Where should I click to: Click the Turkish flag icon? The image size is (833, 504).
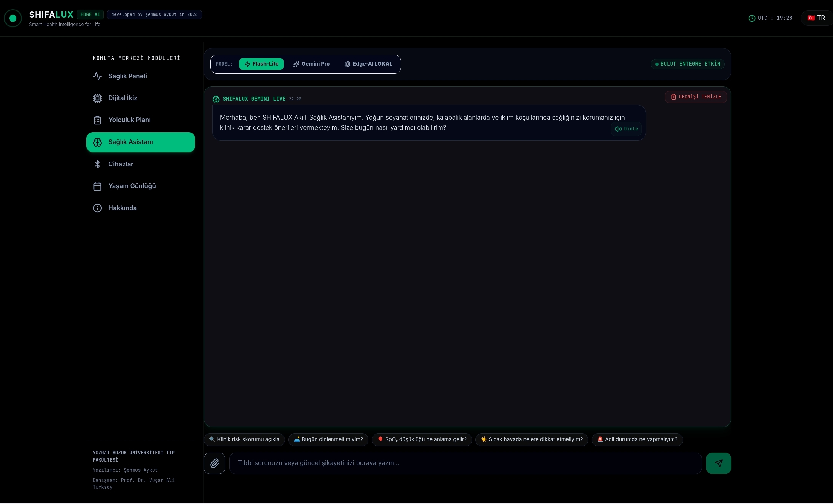pyautogui.click(x=811, y=18)
